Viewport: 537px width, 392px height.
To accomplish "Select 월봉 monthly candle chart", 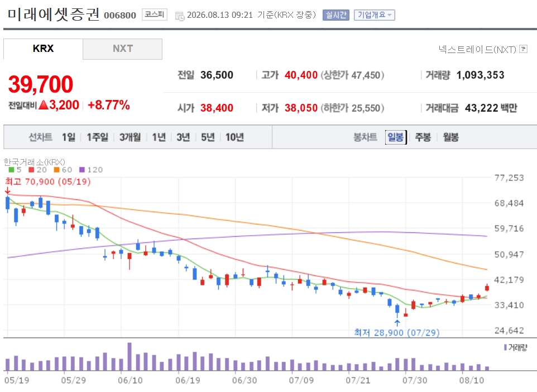I will [450, 137].
